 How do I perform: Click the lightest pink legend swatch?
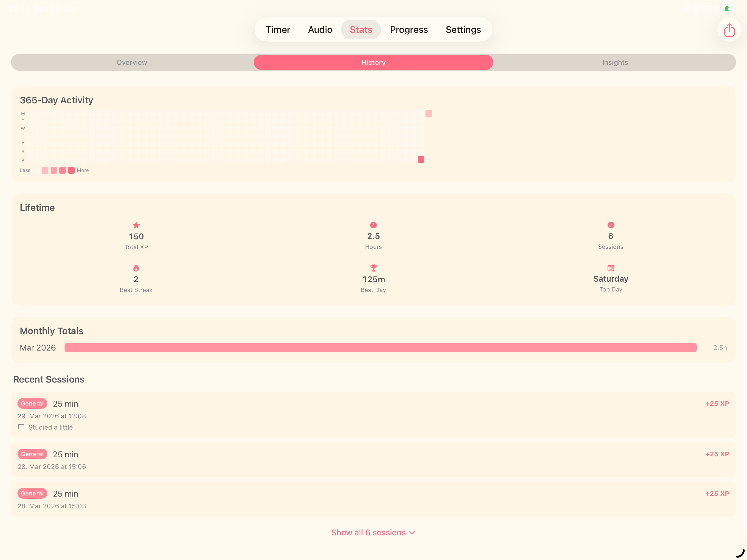45,170
